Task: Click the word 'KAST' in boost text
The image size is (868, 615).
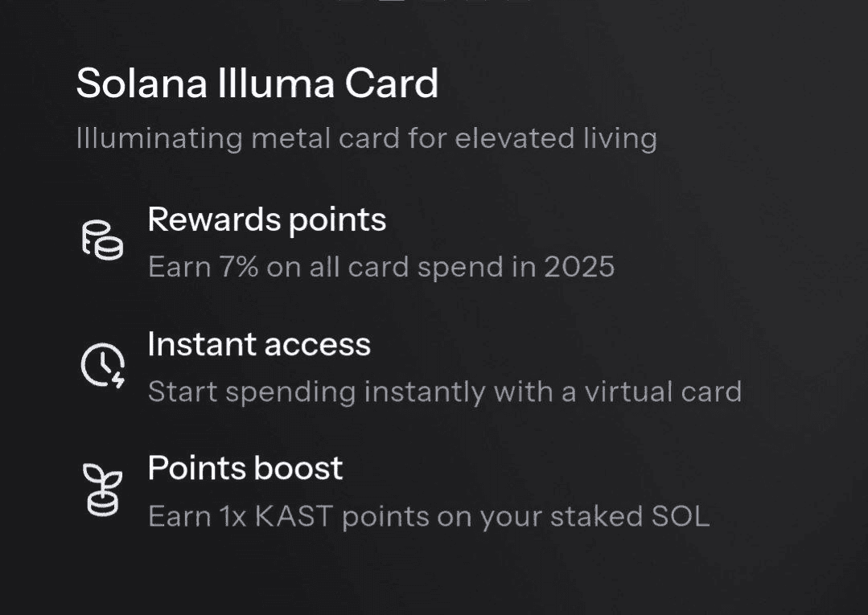Action: point(294,516)
